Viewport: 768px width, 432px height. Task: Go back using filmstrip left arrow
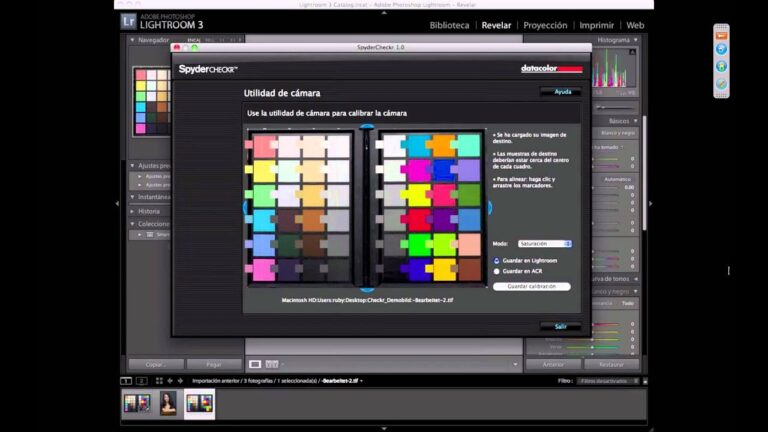(x=170, y=381)
